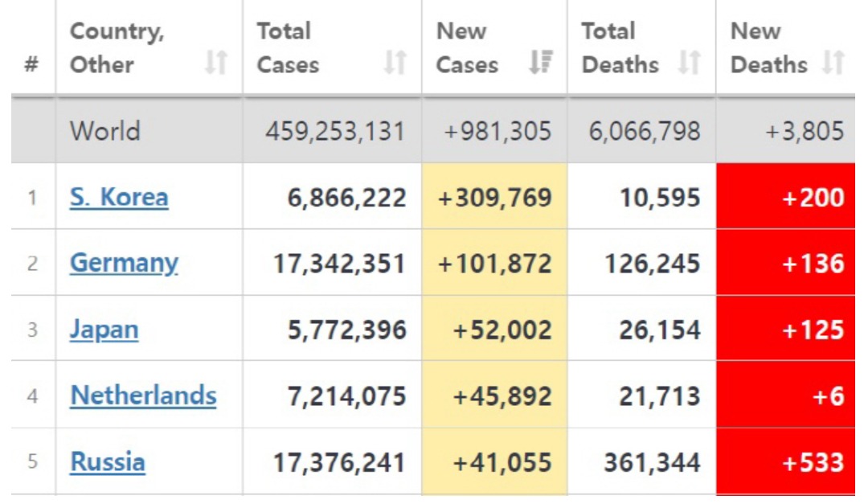Click rank number 2 for Germany

(x=32, y=264)
